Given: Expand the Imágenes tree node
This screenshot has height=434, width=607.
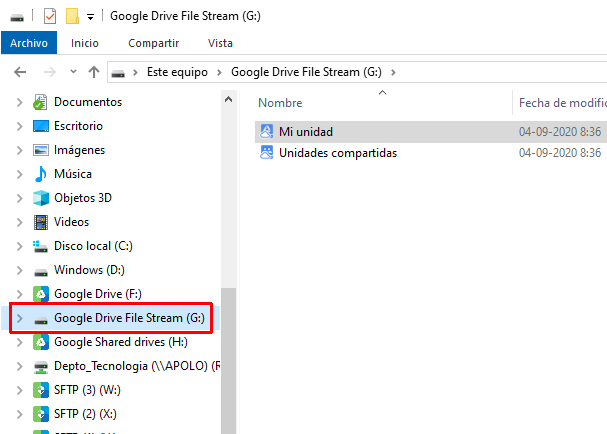Looking at the screenshot, I should (20, 150).
